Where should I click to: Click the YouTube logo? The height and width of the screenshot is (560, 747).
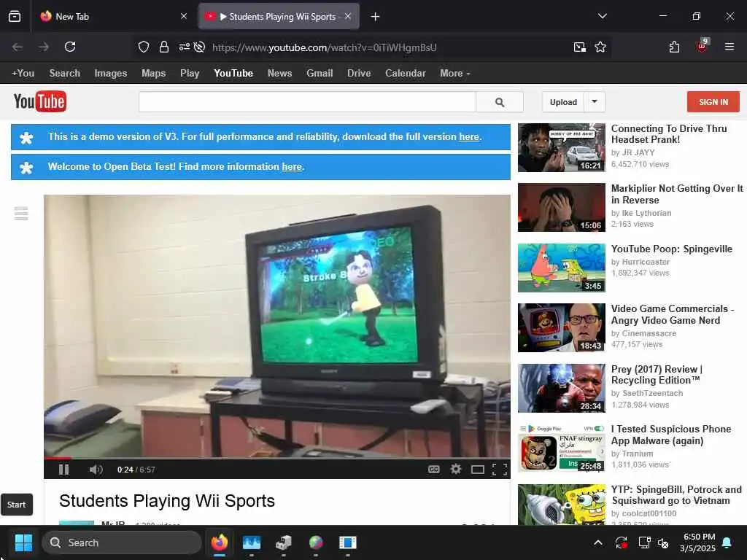(x=40, y=101)
